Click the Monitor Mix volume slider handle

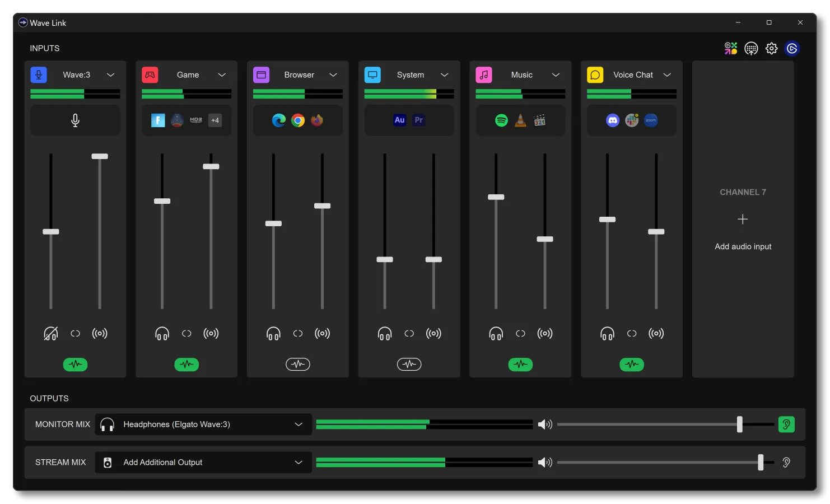(x=739, y=424)
